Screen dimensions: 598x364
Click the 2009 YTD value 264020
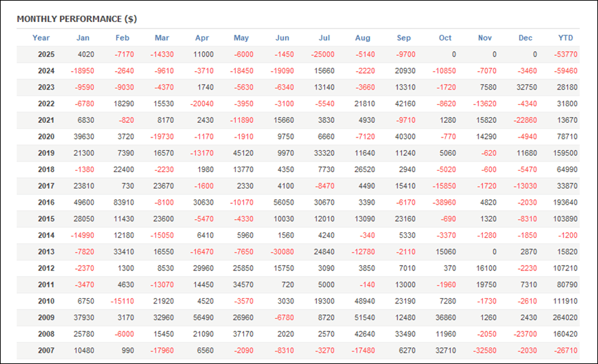(564, 318)
